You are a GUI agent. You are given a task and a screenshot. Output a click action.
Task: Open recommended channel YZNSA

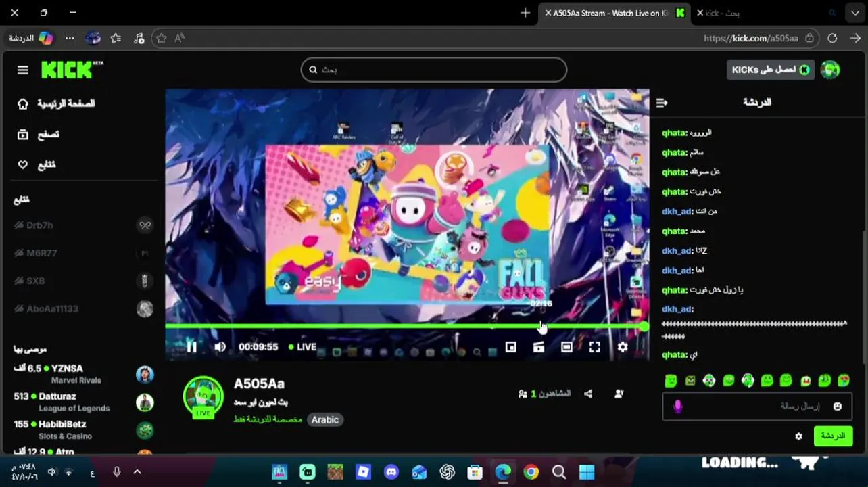point(83,374)
